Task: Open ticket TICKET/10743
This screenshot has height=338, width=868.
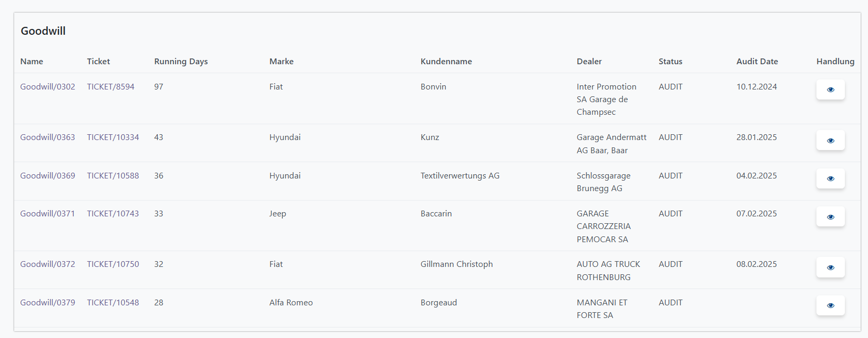Action: coord(113,214)
